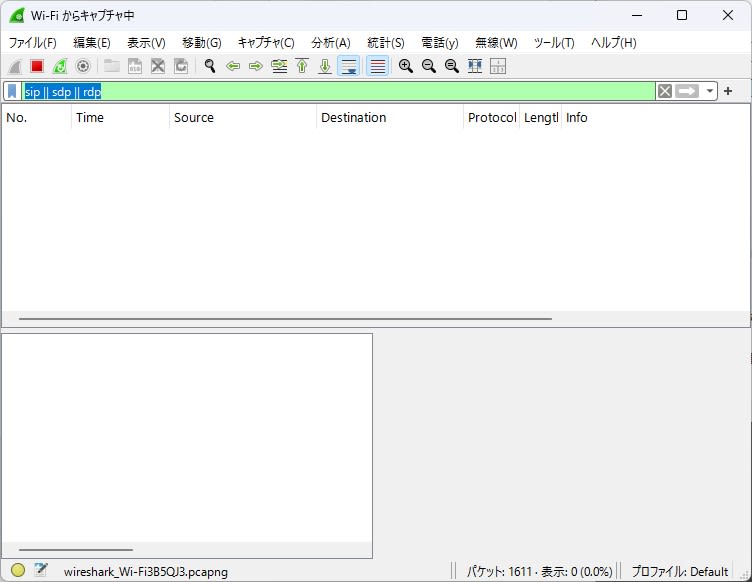This screenshot has height=582, width=752.
Task: Click the open capture file folder icon
Action: click(112, 66)
